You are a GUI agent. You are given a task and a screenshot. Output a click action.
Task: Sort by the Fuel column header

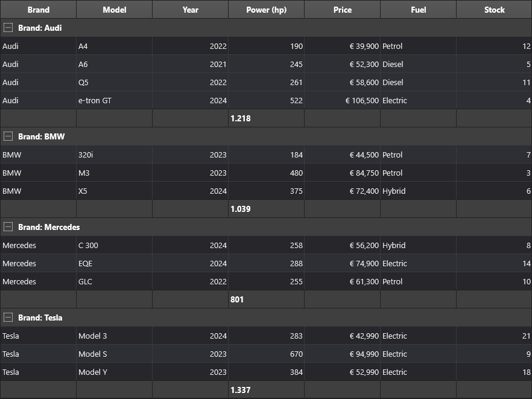click(x=419, y=10)
